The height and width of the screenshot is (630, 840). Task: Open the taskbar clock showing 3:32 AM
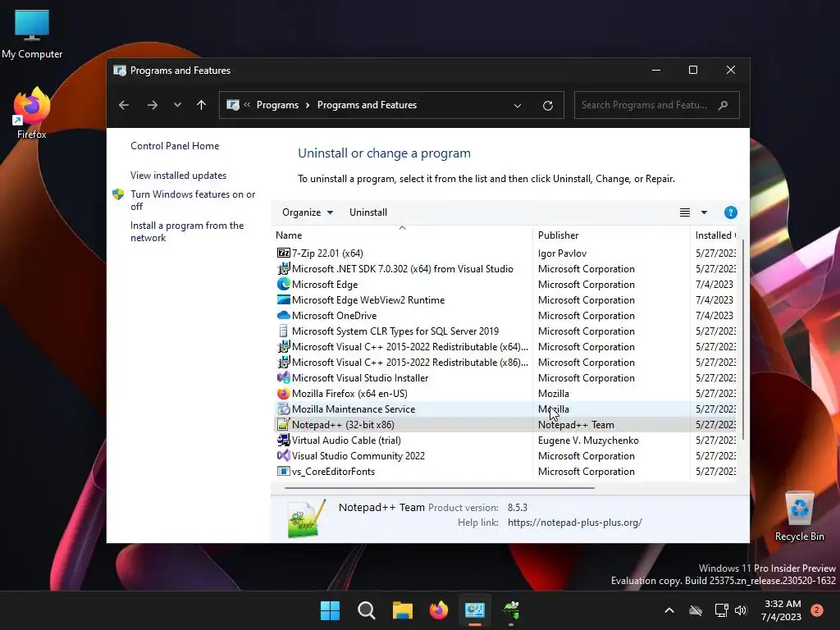point(781,610)
